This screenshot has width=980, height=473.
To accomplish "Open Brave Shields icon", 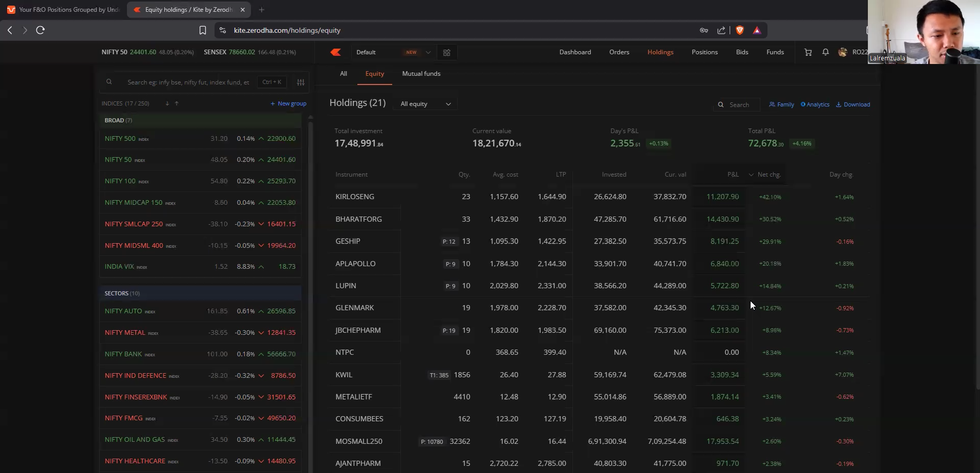I will point(739,30).
